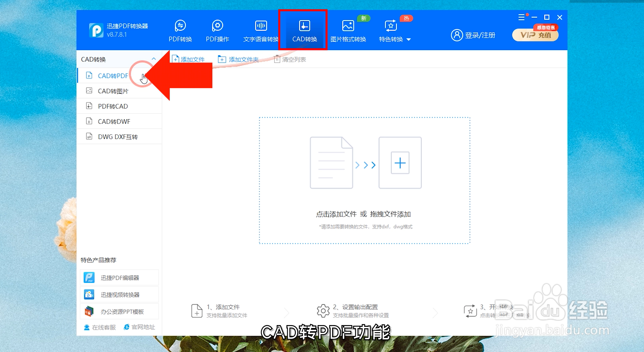Collapse the CAD转换 sidebar section
Viewport: 644px width, 352px height.
[x=154, y=59]
